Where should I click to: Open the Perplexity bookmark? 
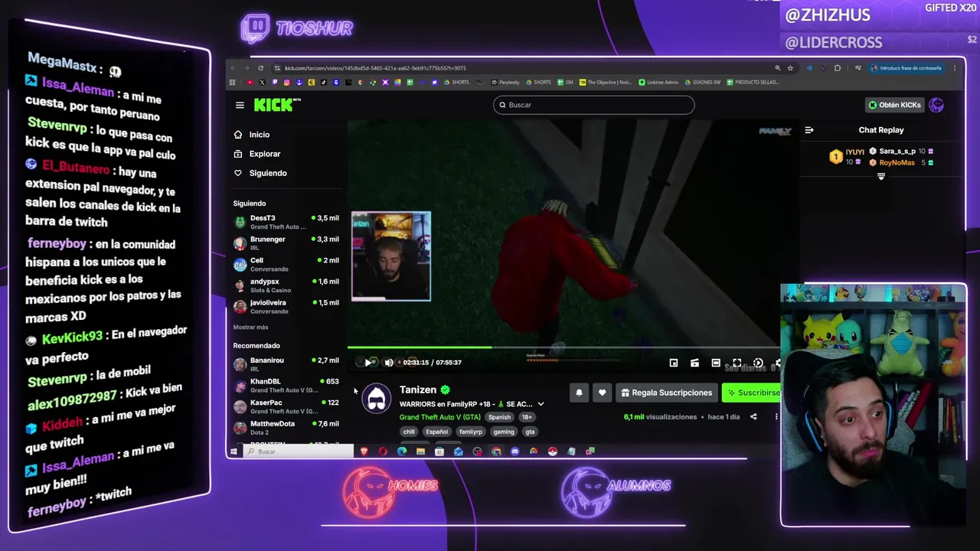click(505, 82)
